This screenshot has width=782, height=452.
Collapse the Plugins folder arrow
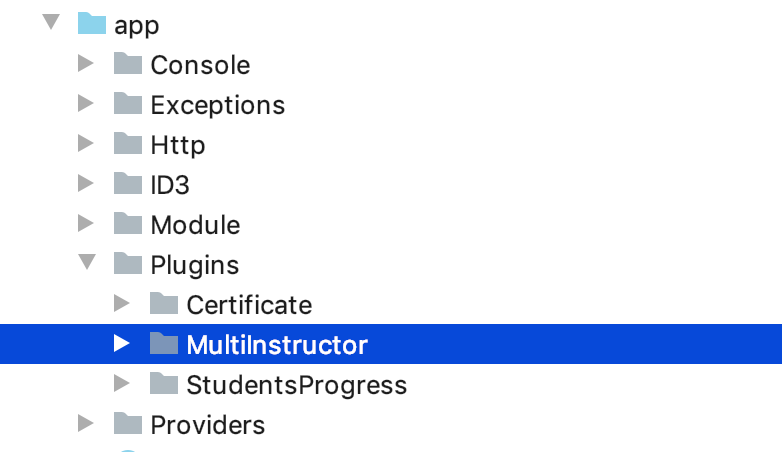87,262
